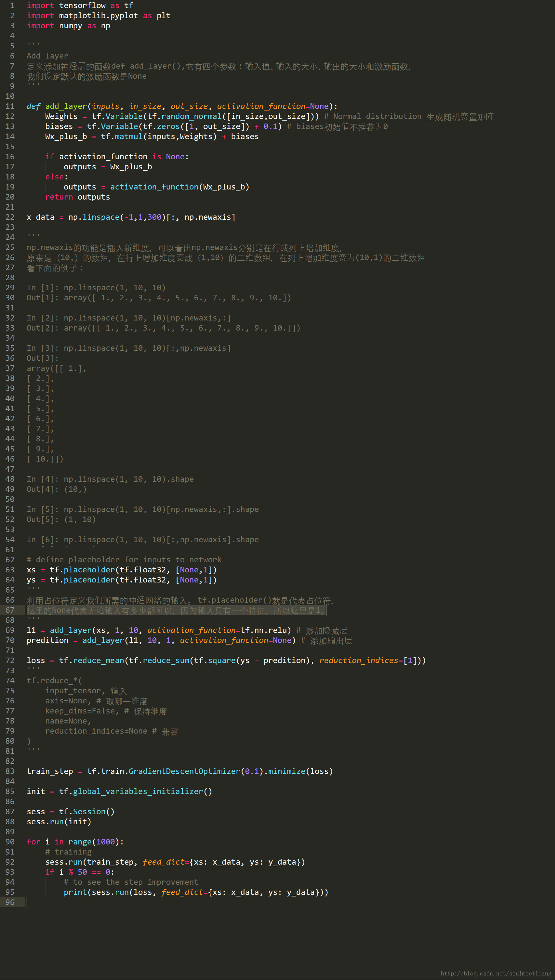Click the "Out[1]: array" output line
The image size is (555, 980).
tap(159, 298)
